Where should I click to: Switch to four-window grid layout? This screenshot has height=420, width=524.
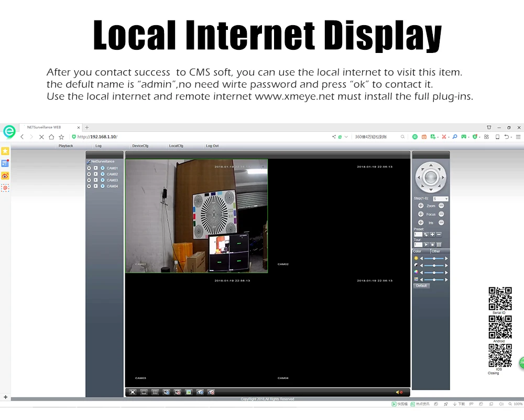tap(155, 392)
